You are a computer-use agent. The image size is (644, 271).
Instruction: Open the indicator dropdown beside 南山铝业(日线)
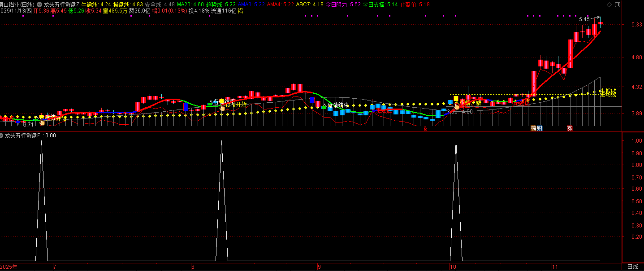[39, 4]
